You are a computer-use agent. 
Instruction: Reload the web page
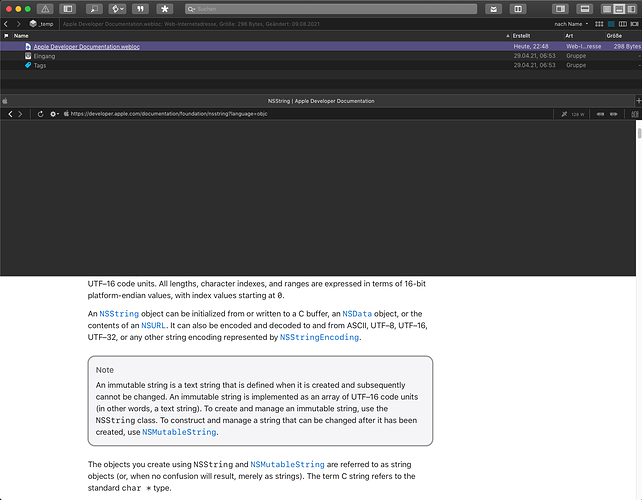[x=40, y=114]
